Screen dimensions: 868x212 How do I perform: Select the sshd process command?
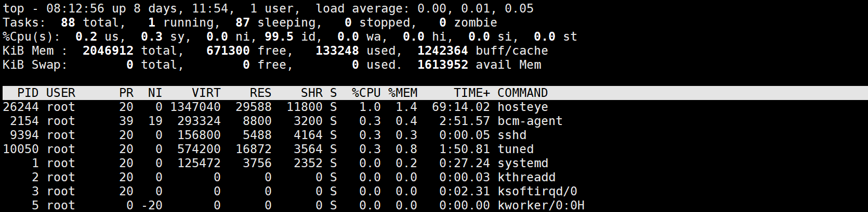[512, 135]
